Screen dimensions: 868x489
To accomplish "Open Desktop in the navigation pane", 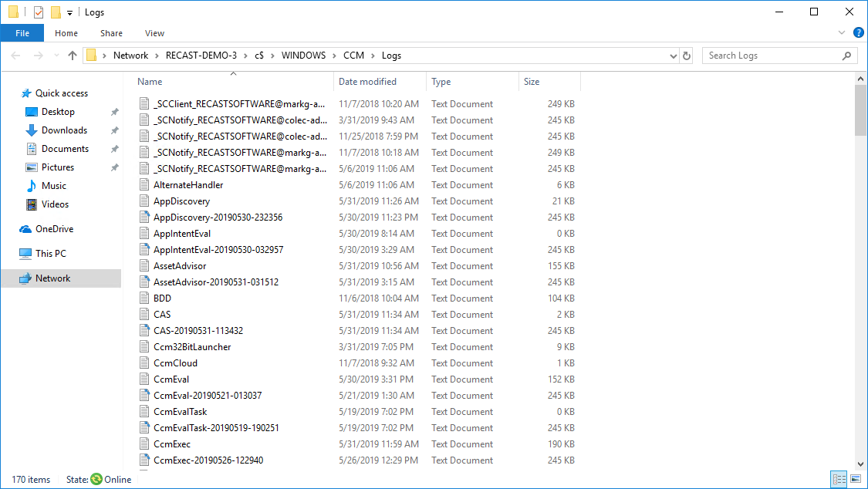I will 58,112.
